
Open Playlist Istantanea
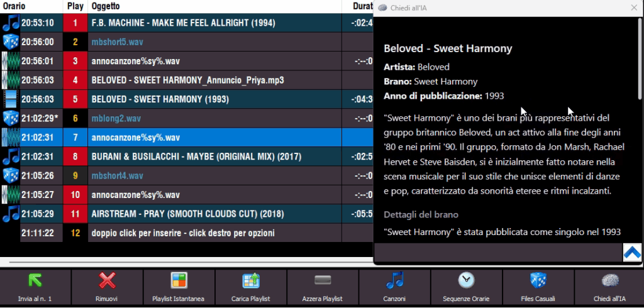click(179, 281)
